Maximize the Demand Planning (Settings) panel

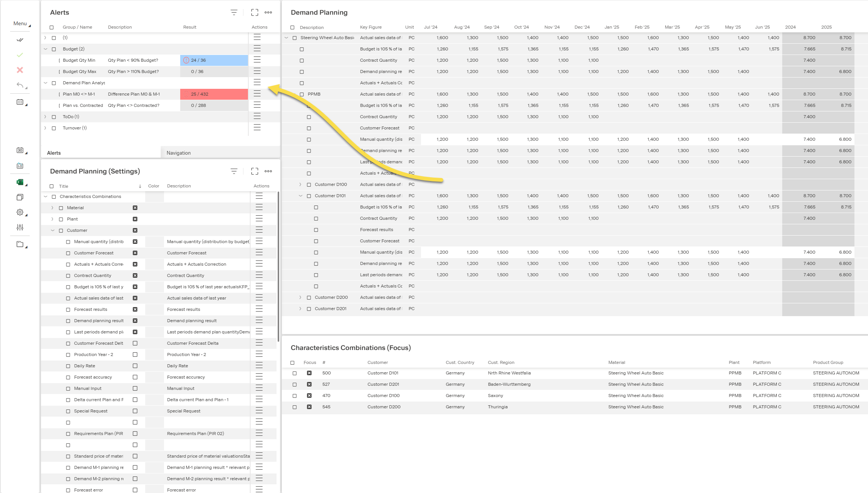tap(255, 171)
